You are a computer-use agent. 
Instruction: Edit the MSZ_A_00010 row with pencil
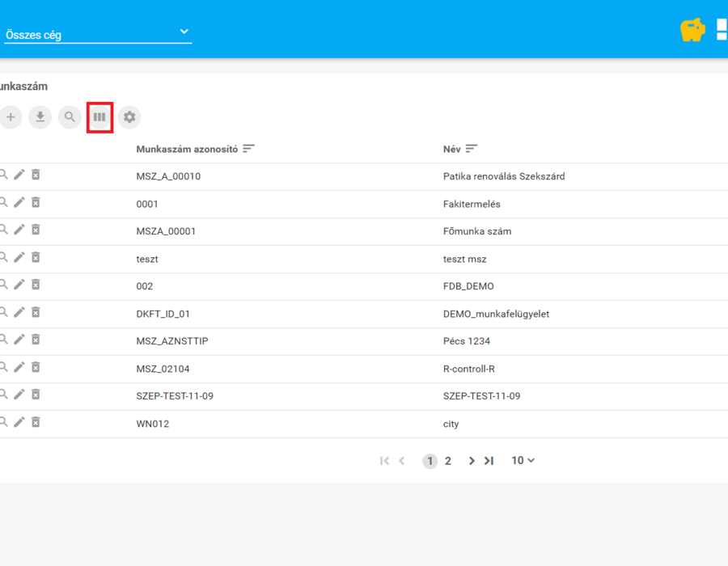[19, 175]
